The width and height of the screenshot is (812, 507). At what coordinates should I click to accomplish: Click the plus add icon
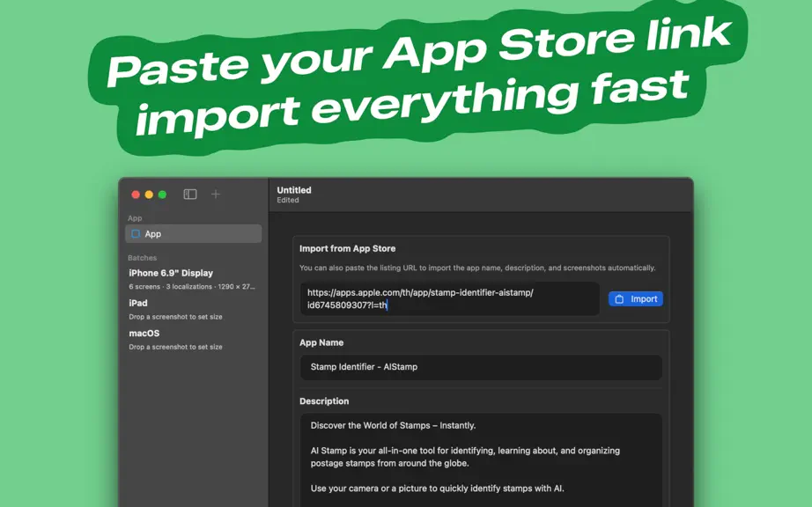216,194
